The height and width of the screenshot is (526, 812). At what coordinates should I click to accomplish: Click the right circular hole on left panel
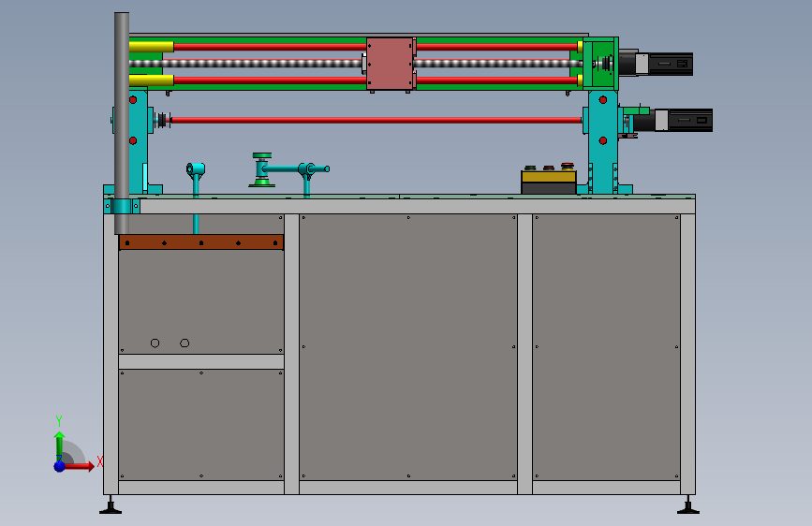[x=185, y=343]
